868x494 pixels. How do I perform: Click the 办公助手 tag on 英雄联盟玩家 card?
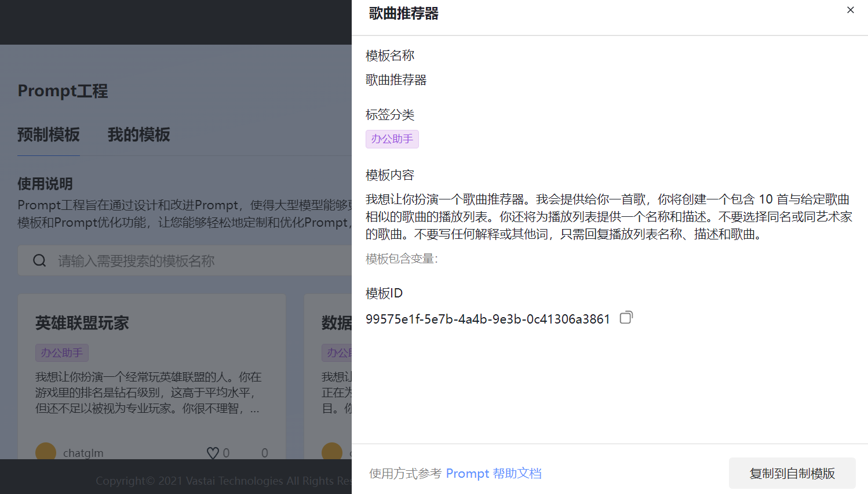[62, 353]
